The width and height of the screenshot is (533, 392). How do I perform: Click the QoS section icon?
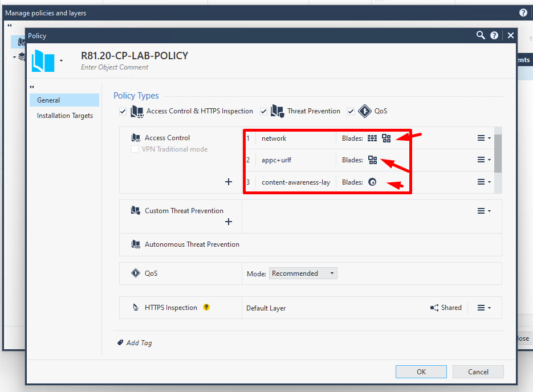[136, 273]
